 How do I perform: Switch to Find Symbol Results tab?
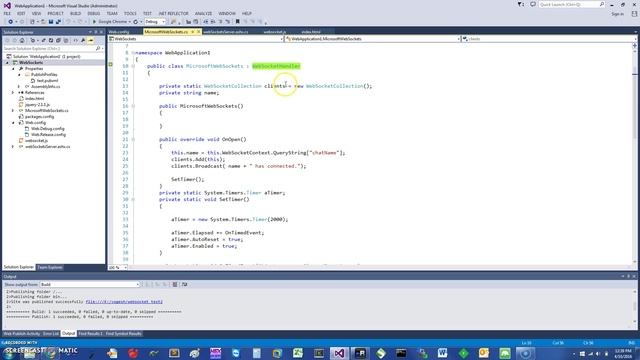(124, 334)
